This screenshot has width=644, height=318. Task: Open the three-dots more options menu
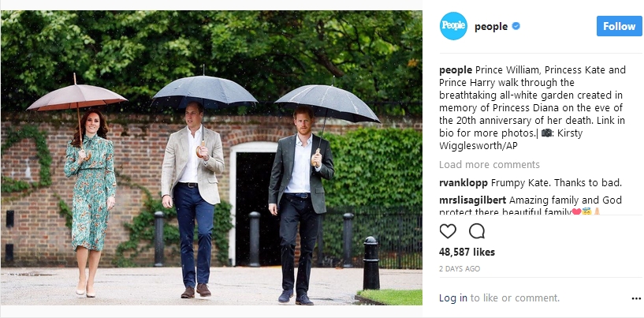point(636,298)
